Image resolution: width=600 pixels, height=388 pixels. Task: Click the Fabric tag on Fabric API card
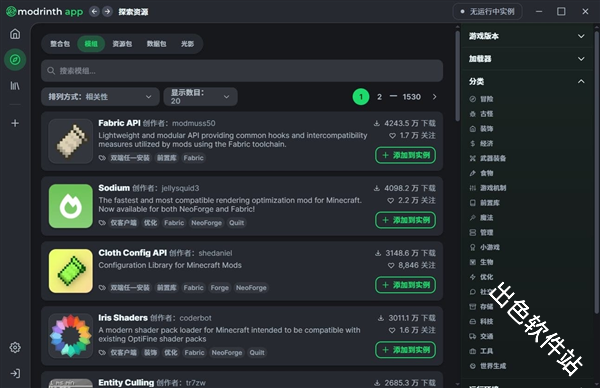click(x=193, y=158)
